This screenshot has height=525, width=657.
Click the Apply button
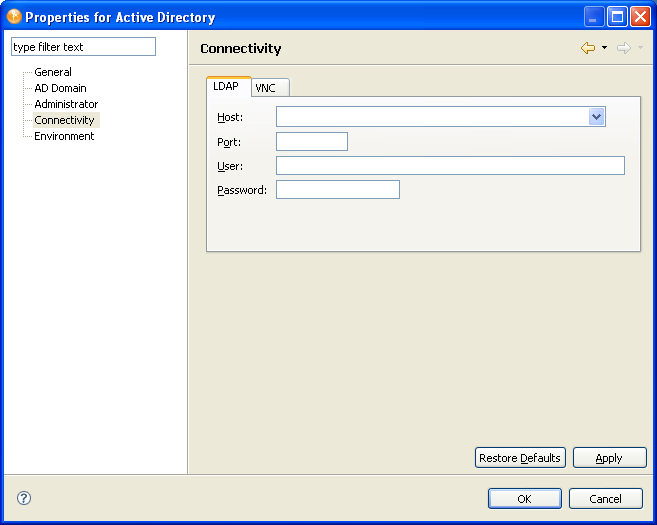coord(609,458)
